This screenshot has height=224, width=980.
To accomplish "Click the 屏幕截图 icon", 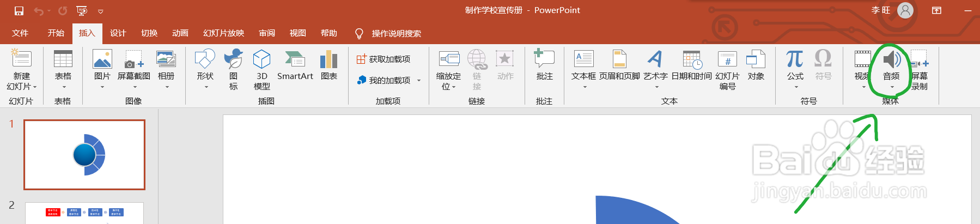I will pos(134,59).
